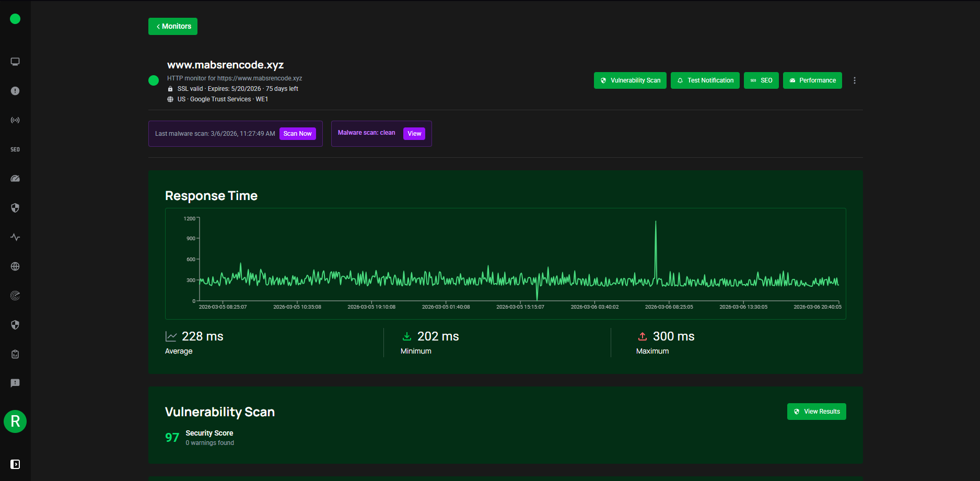980x481 pixels.
Task: Select the radar scan icon in sidebar
Action: click(x=15, y=295)
